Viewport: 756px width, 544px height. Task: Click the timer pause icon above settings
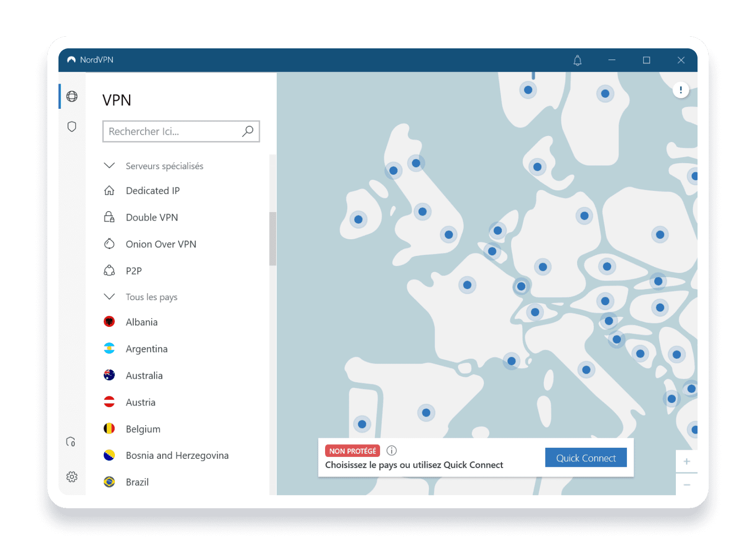[x=71, y=442]
